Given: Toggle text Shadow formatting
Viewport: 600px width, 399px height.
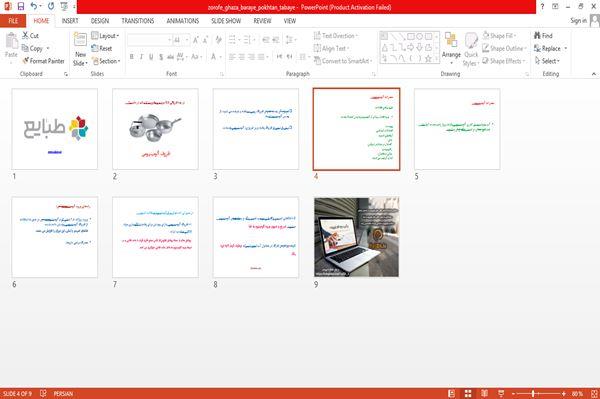Looking at the screenshot, I should (x=161, y=57).
